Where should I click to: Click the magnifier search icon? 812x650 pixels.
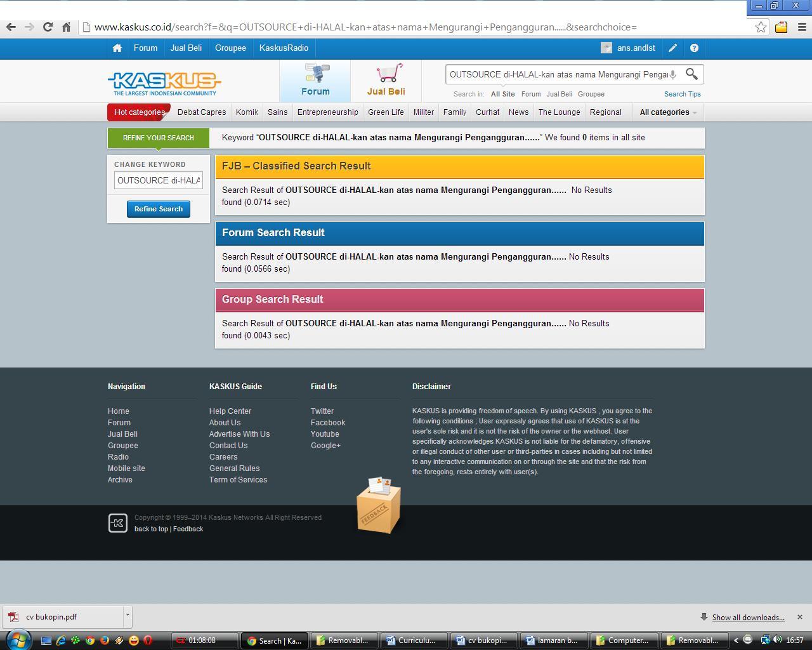691,74
